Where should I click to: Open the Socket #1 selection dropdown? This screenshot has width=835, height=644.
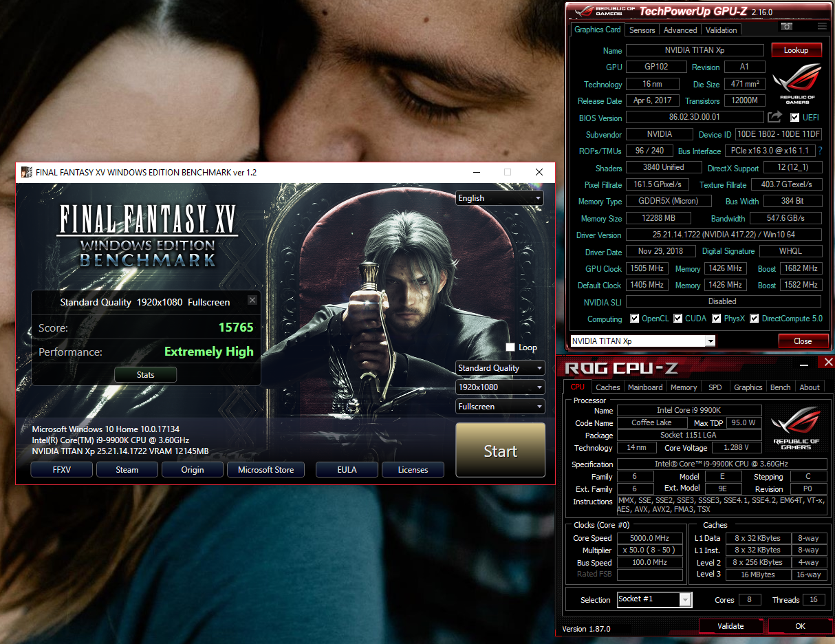pyautogui.click(x=654, y=599)
